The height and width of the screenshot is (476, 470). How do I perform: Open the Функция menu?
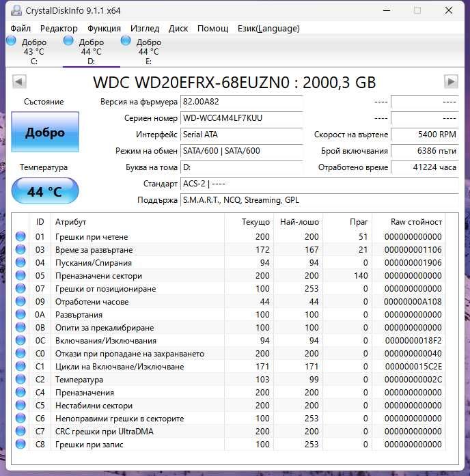click(x=104, y=29)
